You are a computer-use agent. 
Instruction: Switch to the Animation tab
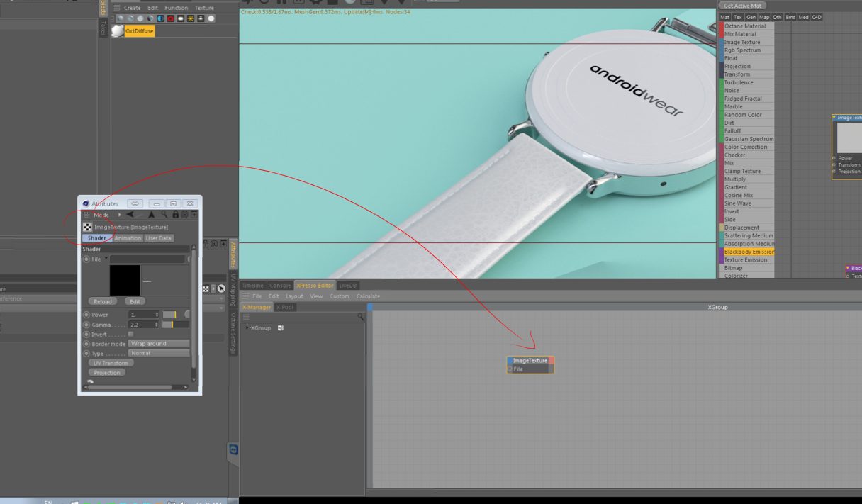tap(128, 238)
